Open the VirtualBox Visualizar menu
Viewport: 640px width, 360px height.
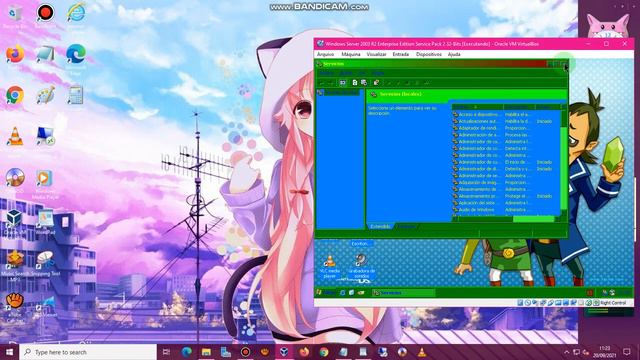(376, 54)
